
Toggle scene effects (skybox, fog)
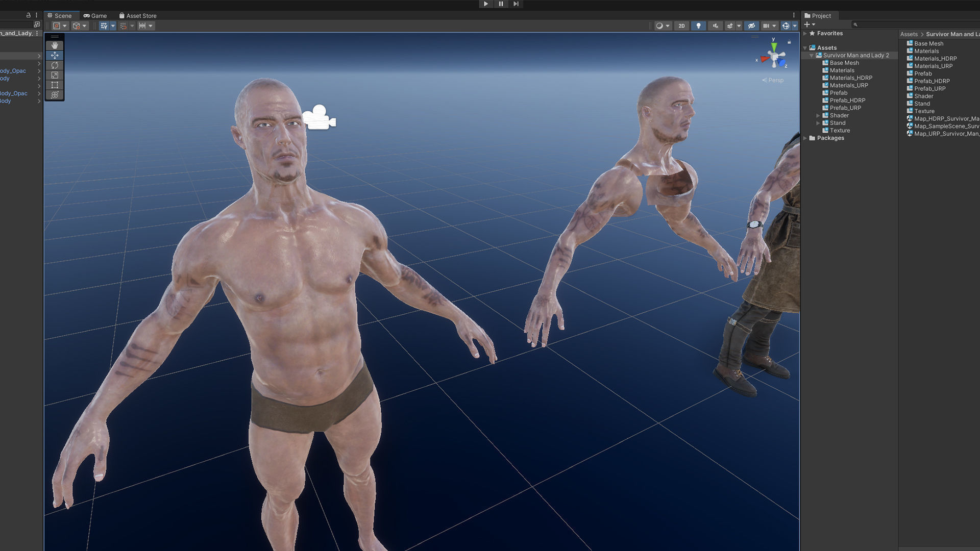click(x=730, y=26)
